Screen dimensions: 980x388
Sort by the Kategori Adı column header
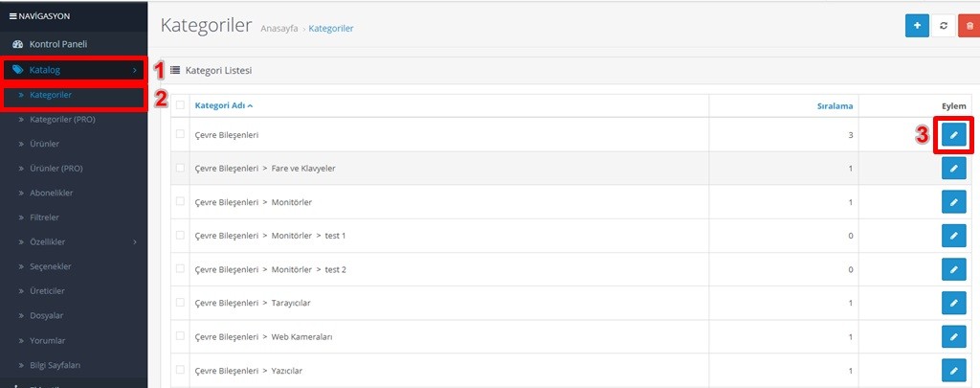pos(224,105)
